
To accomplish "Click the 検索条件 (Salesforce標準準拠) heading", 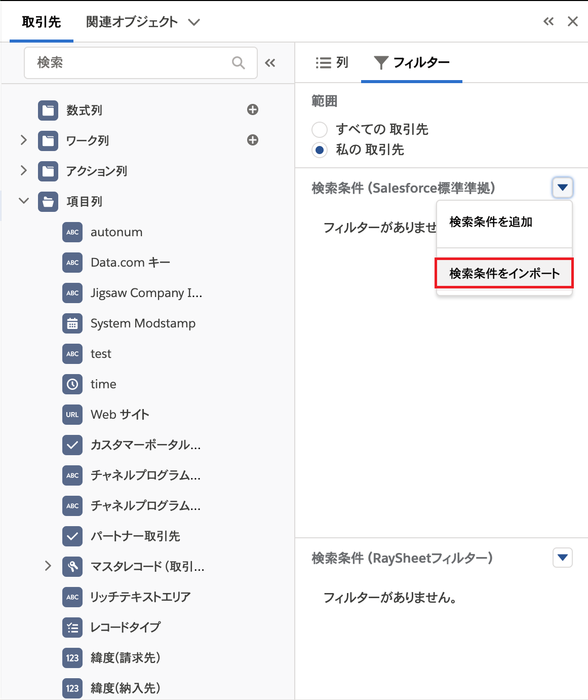I will point(404,188).
